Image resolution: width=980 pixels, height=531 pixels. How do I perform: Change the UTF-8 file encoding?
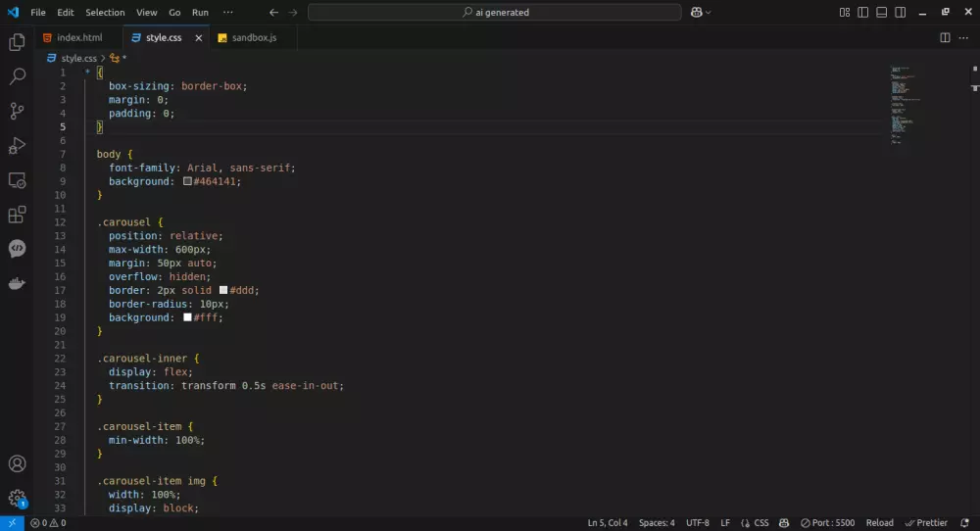(x=698, y=523)
